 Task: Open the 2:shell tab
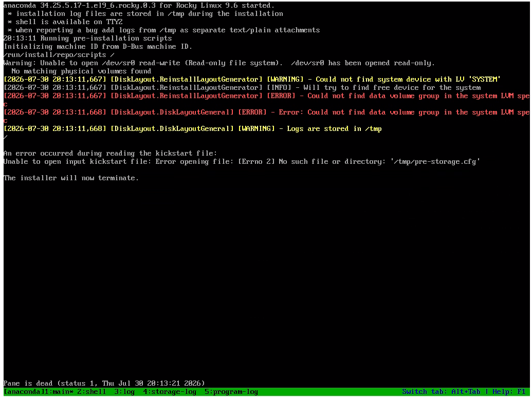click(91, 391)
